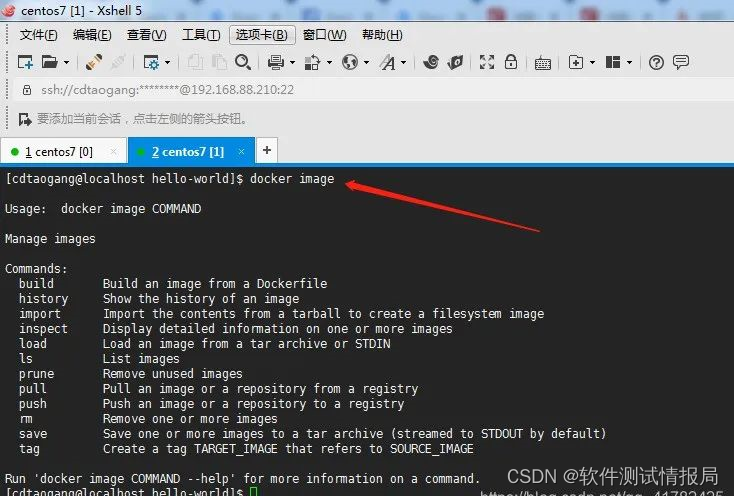Click the Open session folder icon

[49, 62]
